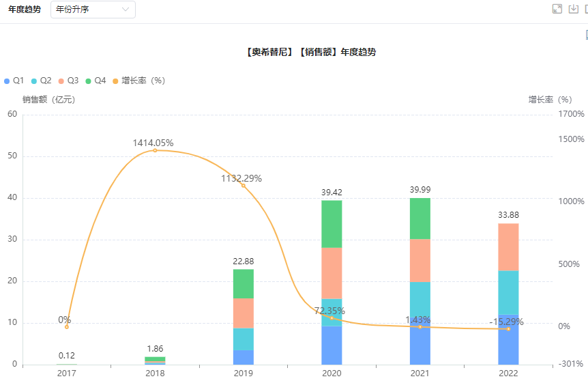Click the 2018 stacked bar
The height and width of the screenshot is (381, 588).
click(x=155, y=361)
